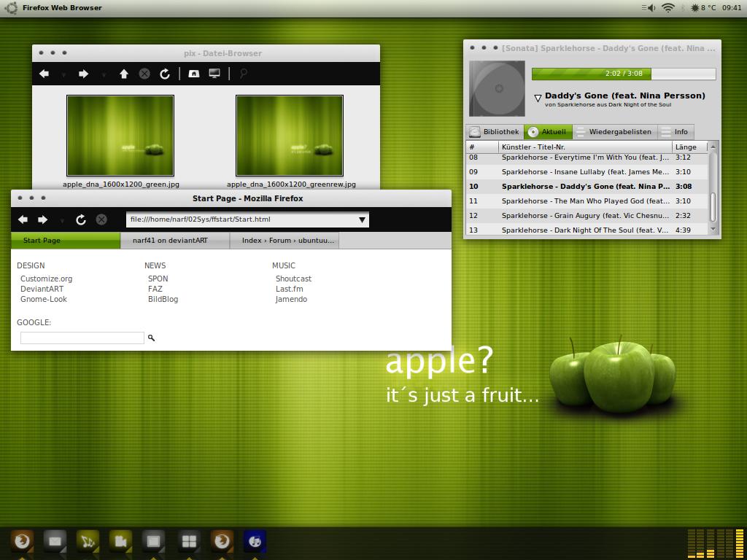Switch to Sonata Bibliothek tab
Viewport: 747px width, 560px height.
[x=494, y=132]
